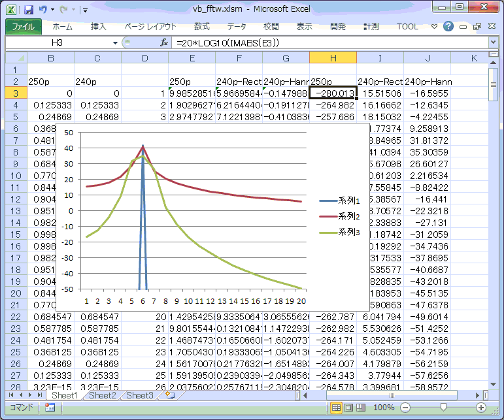The height and width of the screenshot is (420, 504).
Task: Select column E header
Action: [192, 57]
